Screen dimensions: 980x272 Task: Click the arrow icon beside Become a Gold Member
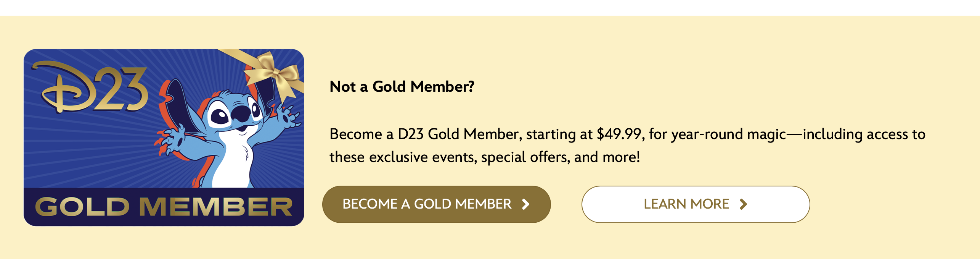pos(526,204)
